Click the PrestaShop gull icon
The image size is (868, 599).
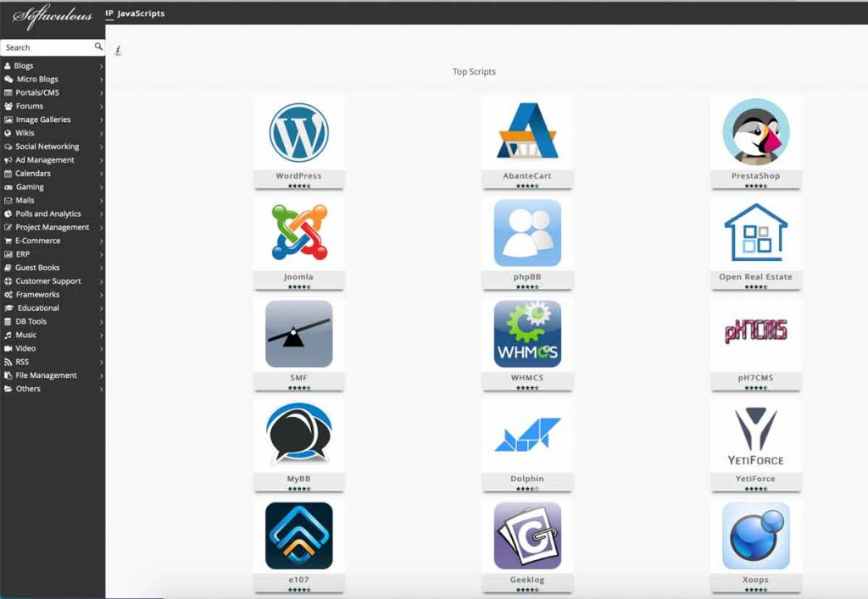(755, 136)
